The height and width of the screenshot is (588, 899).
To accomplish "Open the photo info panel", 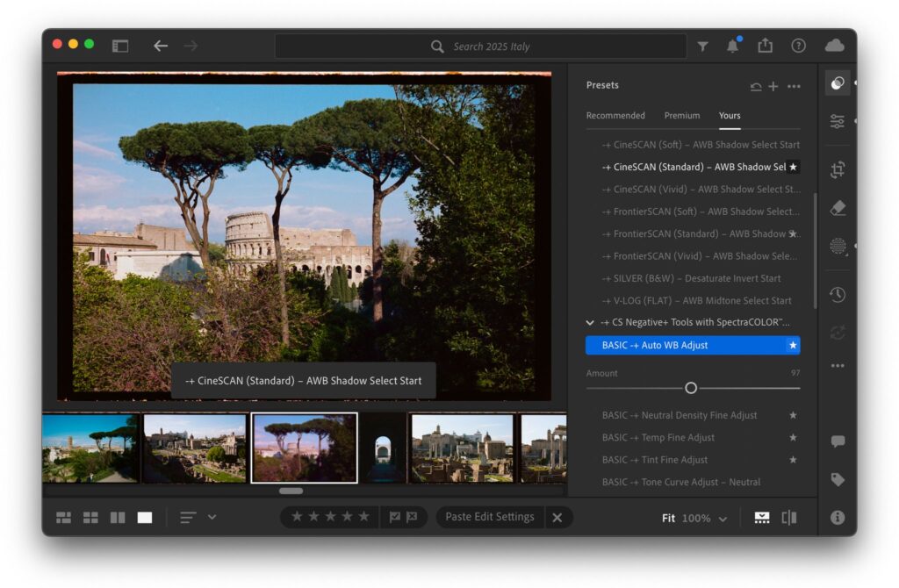I will (x=838, y=518).
